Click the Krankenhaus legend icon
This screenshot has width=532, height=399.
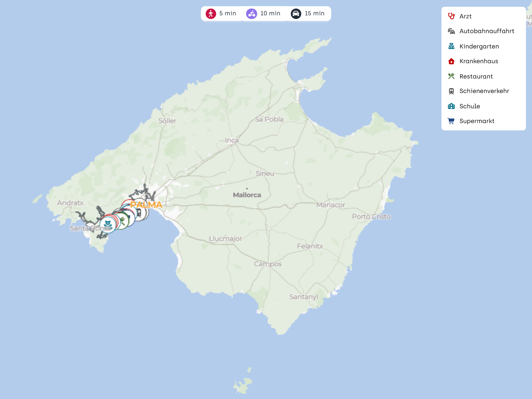(451, 61)
